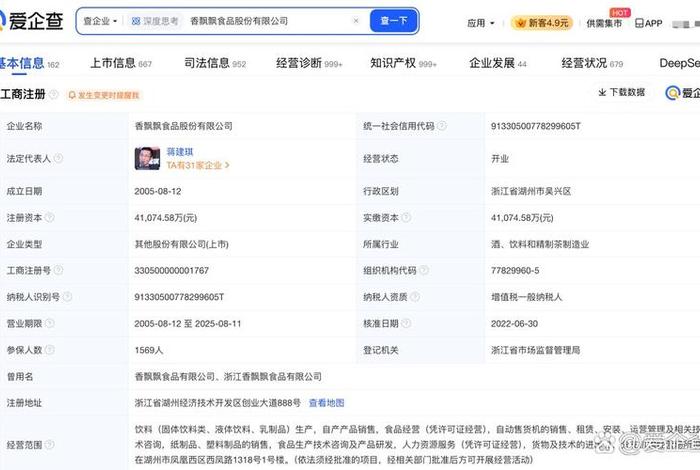Open the 查看地图 link
This screenshot has width=700, height=470.
coord(326,403)
